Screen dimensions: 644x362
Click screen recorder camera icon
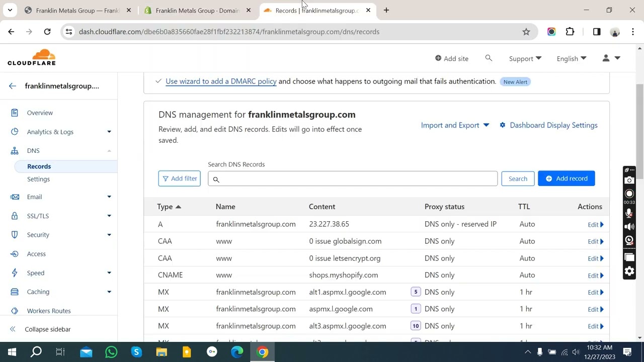pyautogui.click(x=629, y=180)
